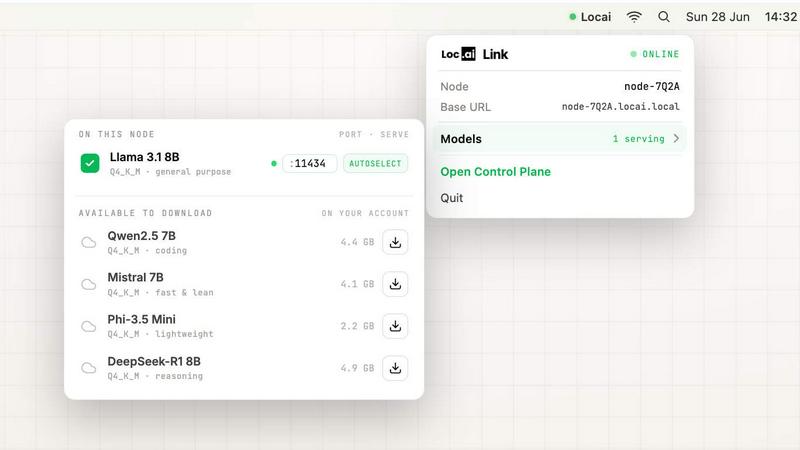The height and width of the screenshot is (450, 800).
Task: Click Phi-3.5 Mini model name
Action: tap(141, 319)
